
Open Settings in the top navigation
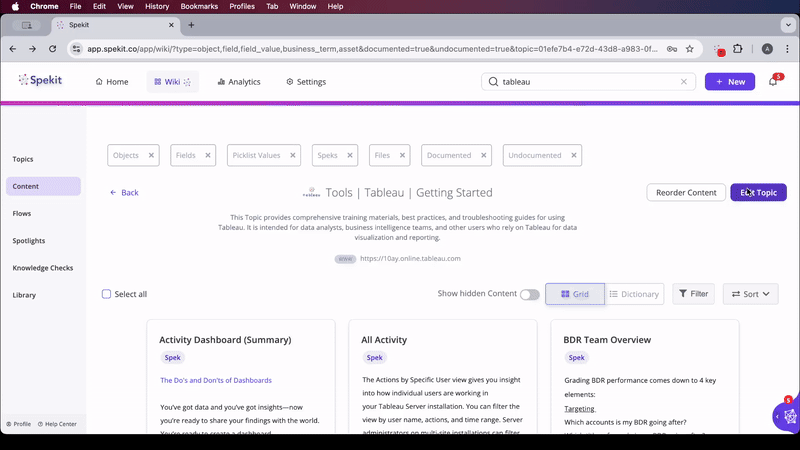pos(306,82)
